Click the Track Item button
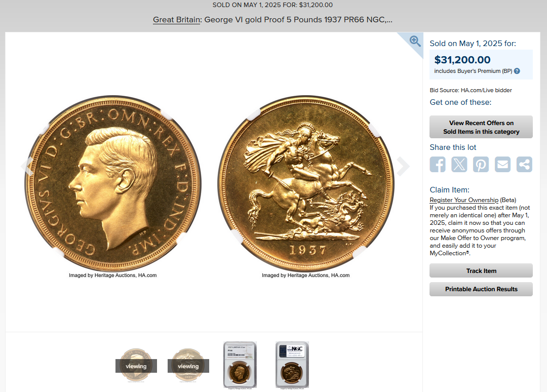This screenshot has width=547, height=392. (x=481, y=270)
